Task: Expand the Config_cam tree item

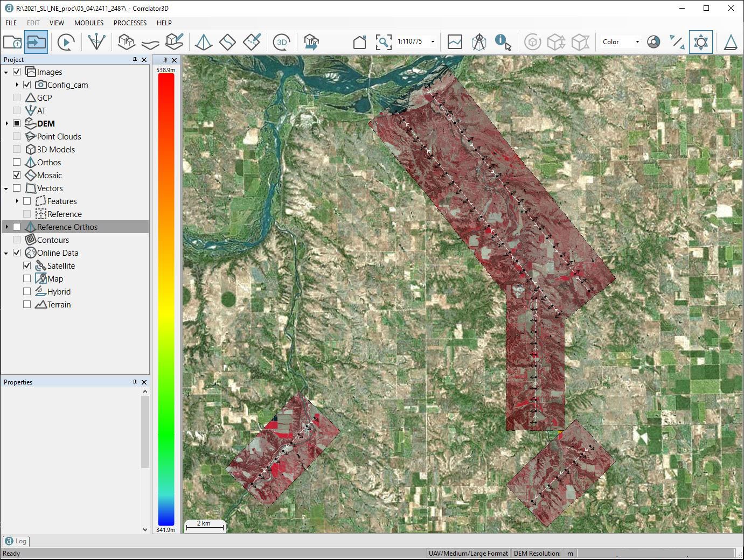Action: coord(18,85)
